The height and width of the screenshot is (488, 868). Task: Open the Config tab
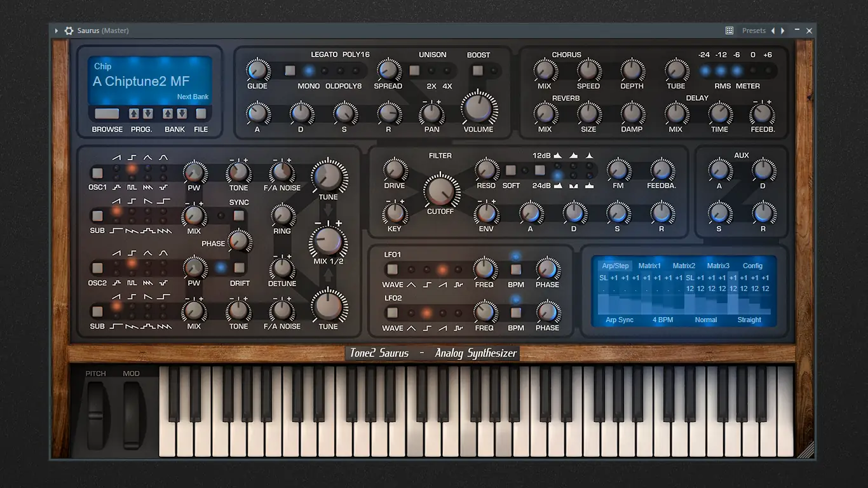(x=752, y=266)
